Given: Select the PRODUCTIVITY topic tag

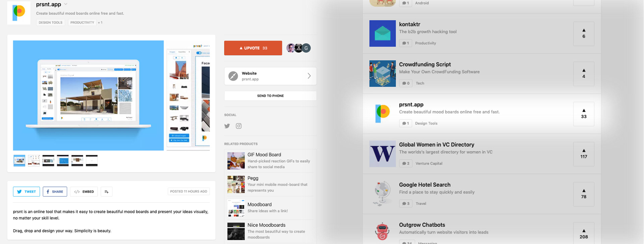Looking at the screenshot, I should pos(82,23).
